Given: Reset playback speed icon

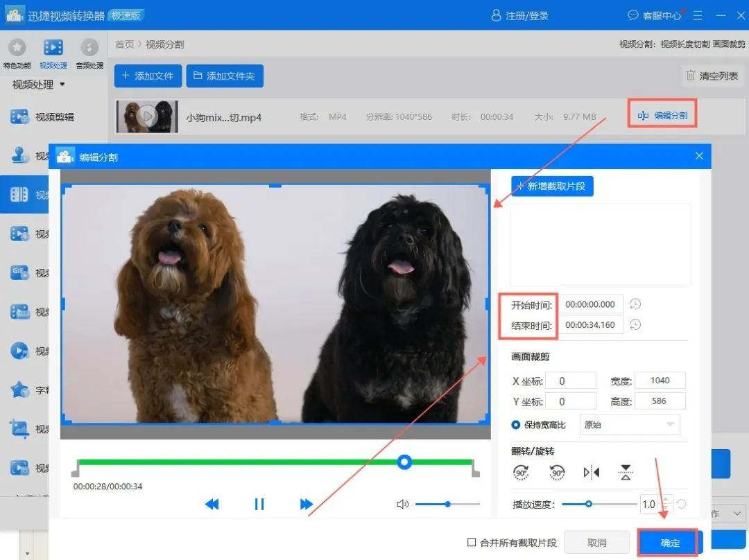Looking at the screenshot, I should [682, 505].
